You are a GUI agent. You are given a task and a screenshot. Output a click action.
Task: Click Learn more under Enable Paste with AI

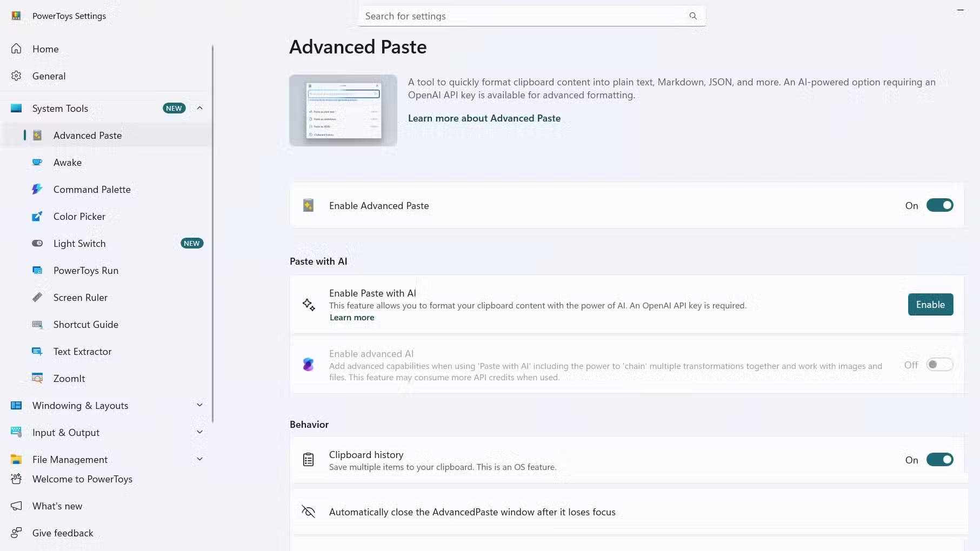click(352, 318)
